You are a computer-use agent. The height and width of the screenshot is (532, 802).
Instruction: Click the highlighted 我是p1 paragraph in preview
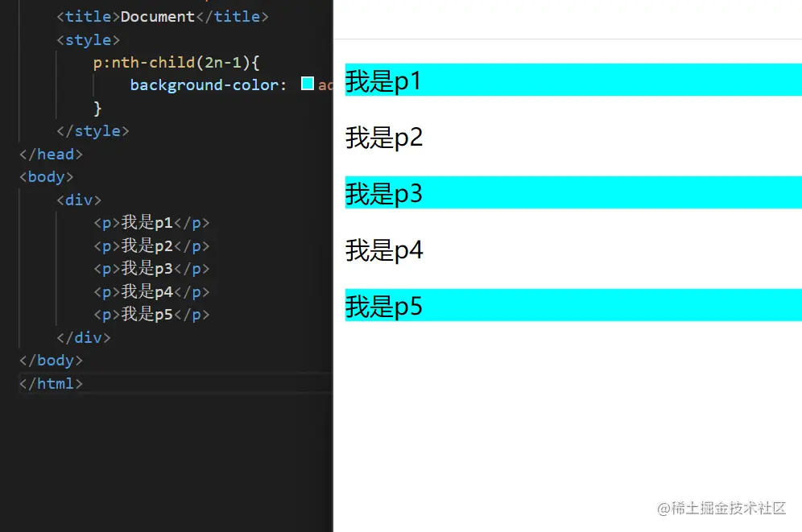tap(383, 80)
